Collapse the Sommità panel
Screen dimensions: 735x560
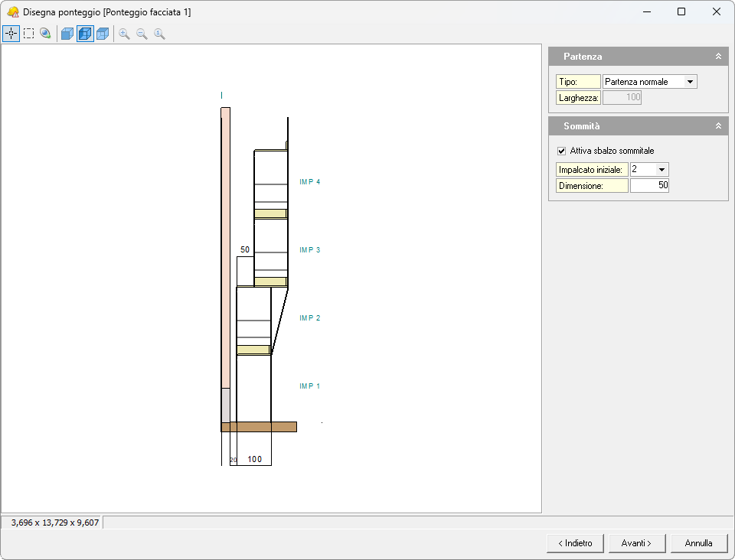tap(718, 126)
